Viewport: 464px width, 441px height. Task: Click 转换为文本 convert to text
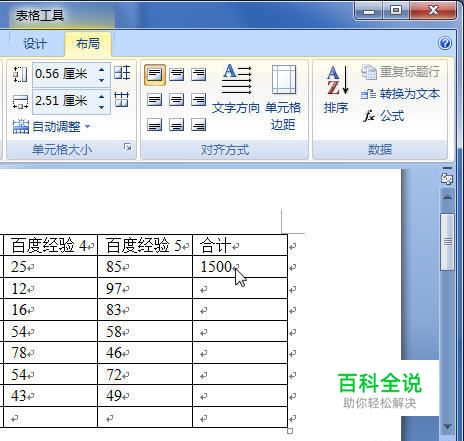400,94
